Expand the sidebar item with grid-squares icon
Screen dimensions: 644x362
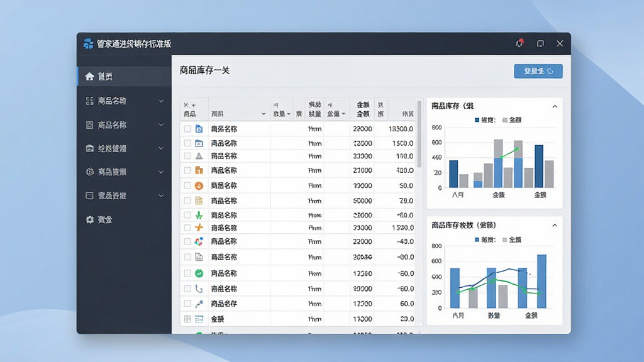click(x=161, y=101)
